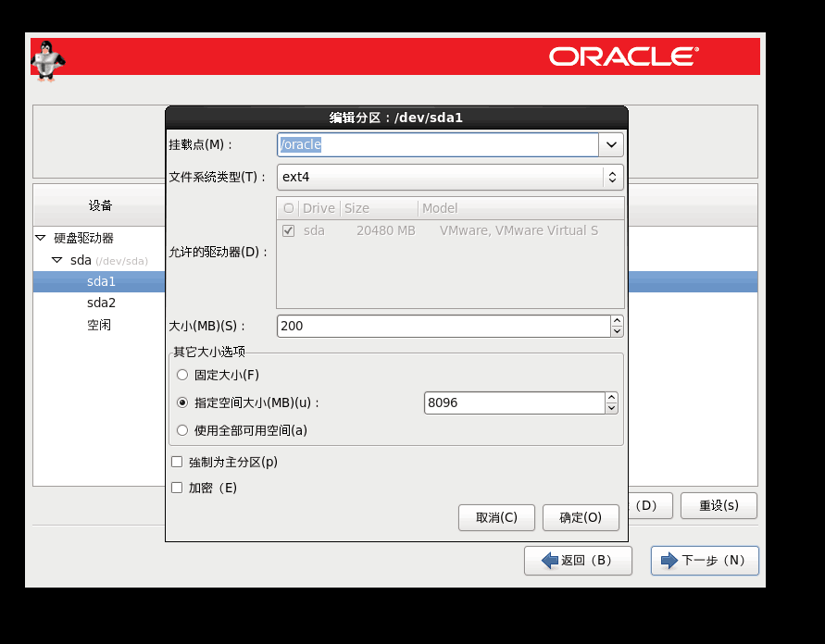This screenshot has width=825, height=644.
Task: Toggle the 加密 encryption checkbox
Action: coord(177,488)
